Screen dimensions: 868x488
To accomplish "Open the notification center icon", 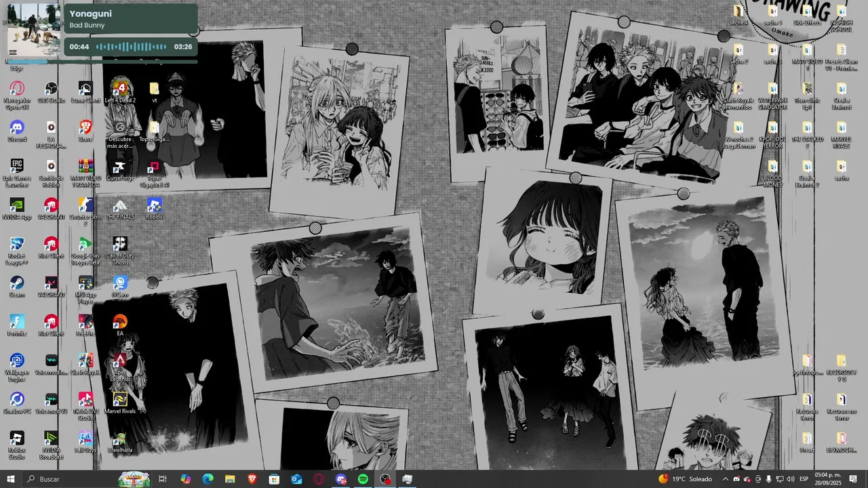I will pos(853,479).
